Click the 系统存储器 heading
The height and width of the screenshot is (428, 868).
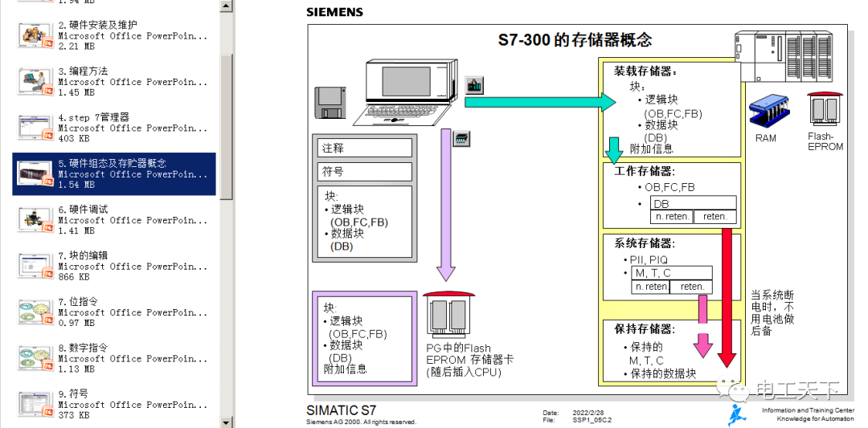[x=645, y=243]
